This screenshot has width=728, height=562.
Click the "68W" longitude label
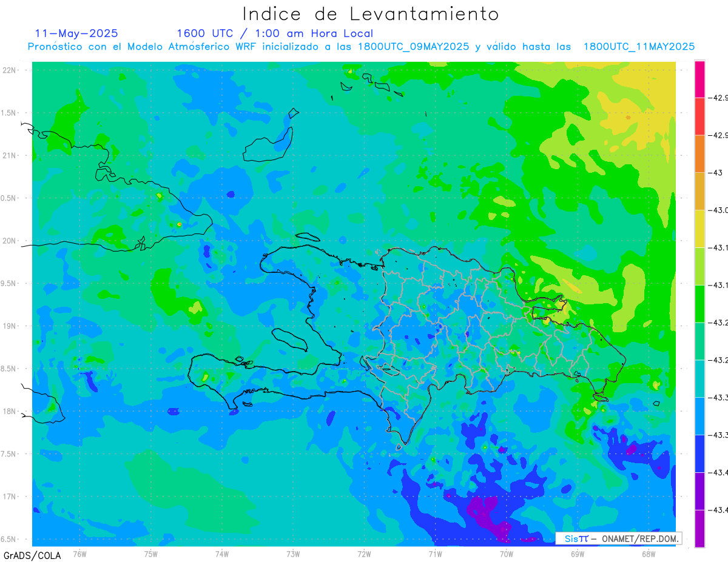[x=648, y=554]
